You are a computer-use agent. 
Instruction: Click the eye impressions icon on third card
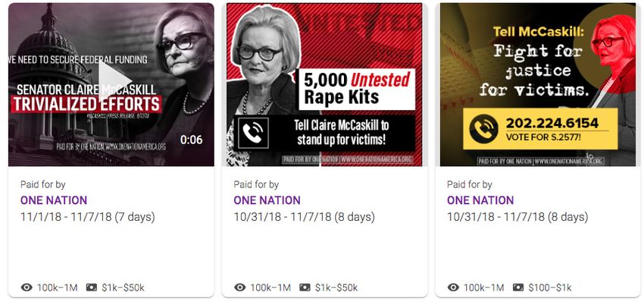pos(453,288)
